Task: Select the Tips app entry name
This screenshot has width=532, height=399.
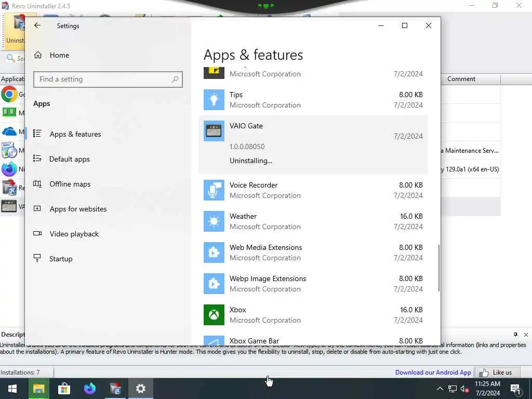Action: [236, 95]
